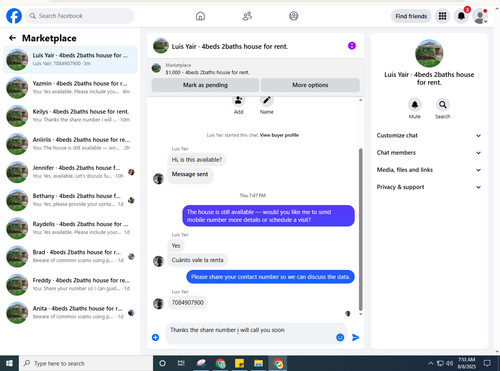500x371 pixels.
Task: Click the Cuánto vale la renta message
Action: tap(197, 260)
